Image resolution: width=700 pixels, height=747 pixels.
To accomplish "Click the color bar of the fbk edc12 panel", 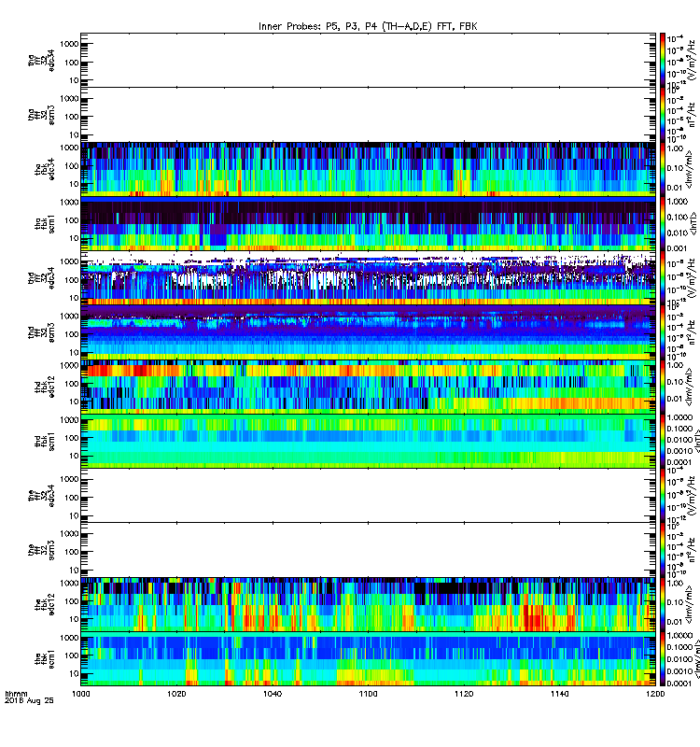I will tap(663, 604).
